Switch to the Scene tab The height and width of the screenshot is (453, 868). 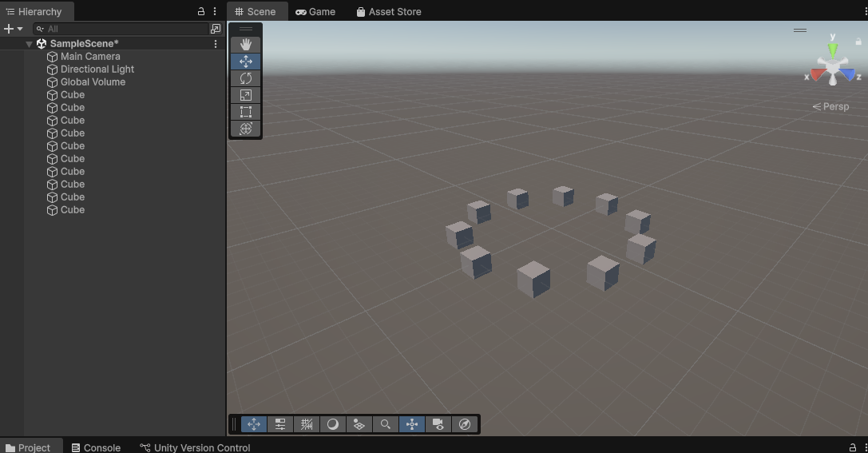point(256,12)
